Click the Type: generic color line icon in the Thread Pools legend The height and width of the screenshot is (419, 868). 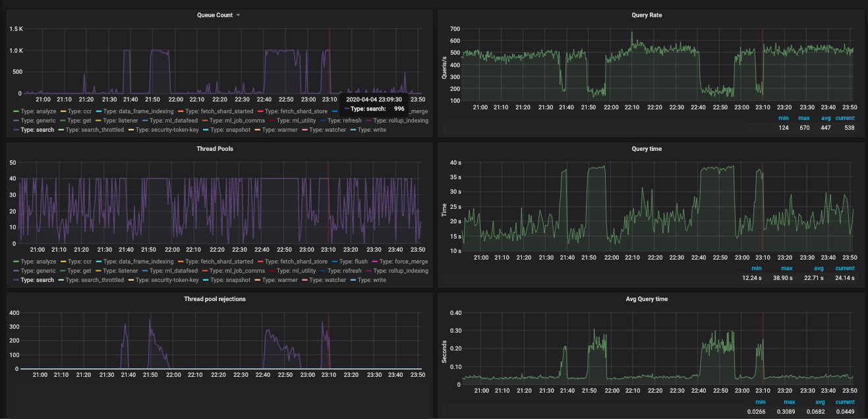[x=16, y=271]
